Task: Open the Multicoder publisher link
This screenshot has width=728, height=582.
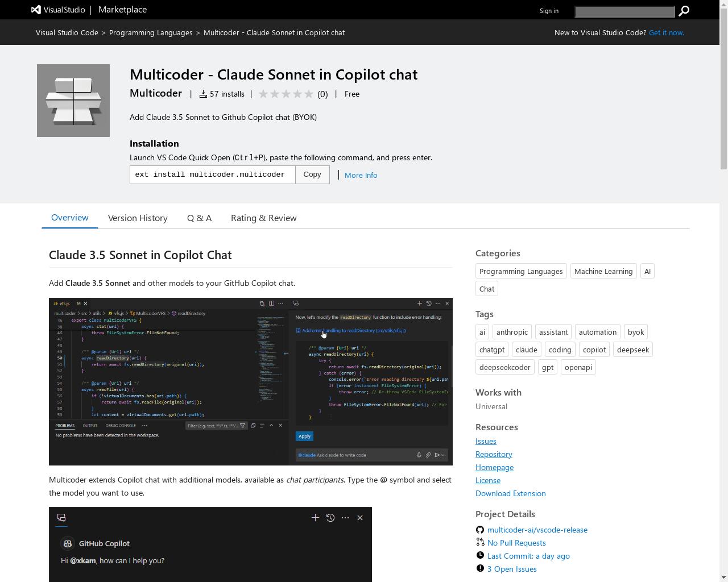Action: tap(156, 93)
